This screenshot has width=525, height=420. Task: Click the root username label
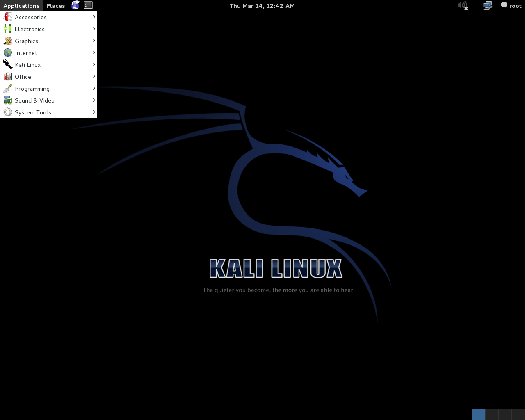pos(516,5)
